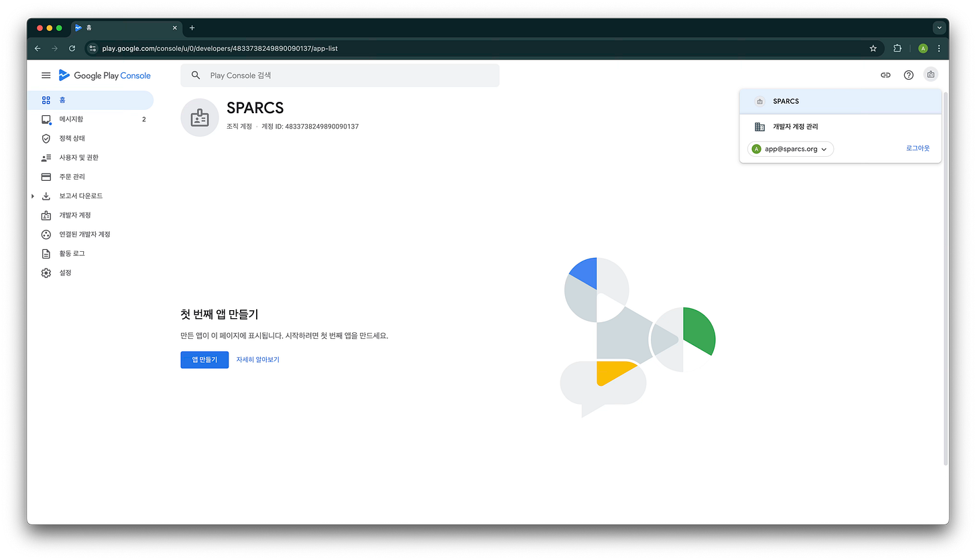This screenshot has width=976, height=560.
Task: Click the 로그아웃 link
Action: coord(918,149)
